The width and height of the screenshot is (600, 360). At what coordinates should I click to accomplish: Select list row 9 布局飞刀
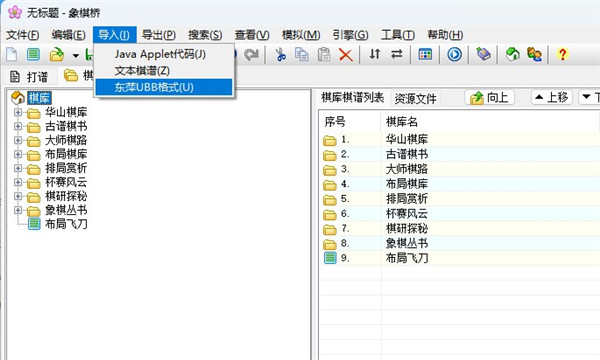pos(460,259)
